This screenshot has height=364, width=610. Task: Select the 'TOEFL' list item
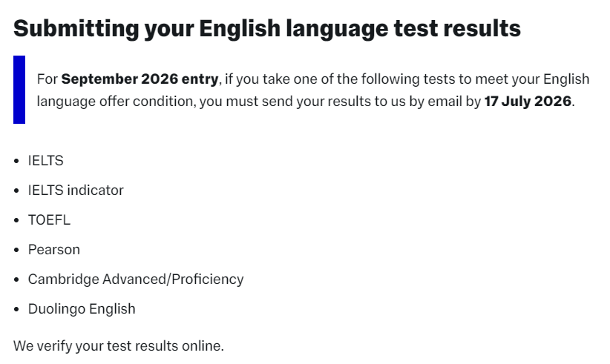click(49, 220)
